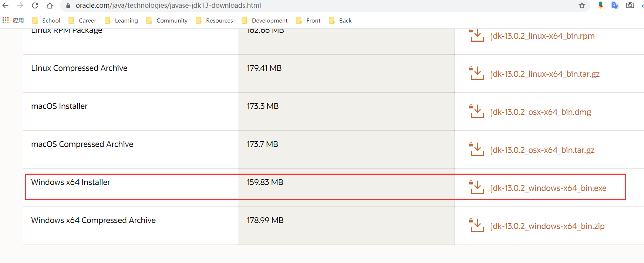644x263 pixels.
Task: Download jdk-13.0.2_windows-x64_bin.exe link
Action: 549,188
